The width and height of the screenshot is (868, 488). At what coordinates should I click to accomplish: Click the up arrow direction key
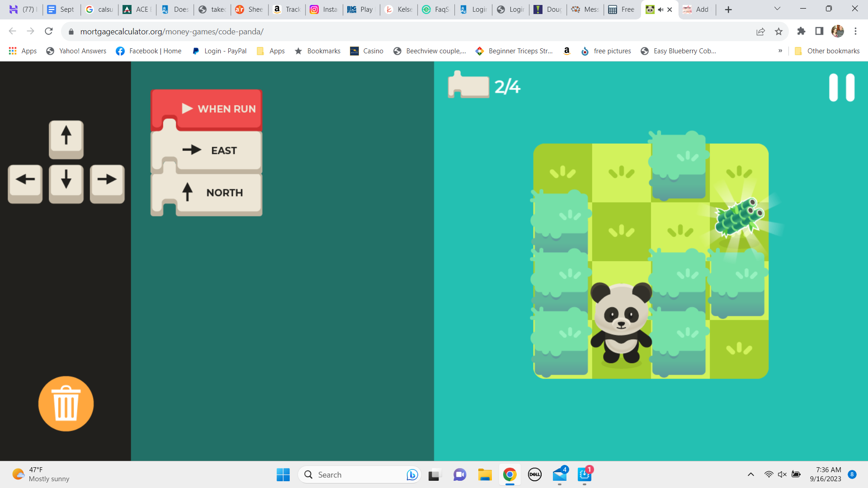[66, 137]
